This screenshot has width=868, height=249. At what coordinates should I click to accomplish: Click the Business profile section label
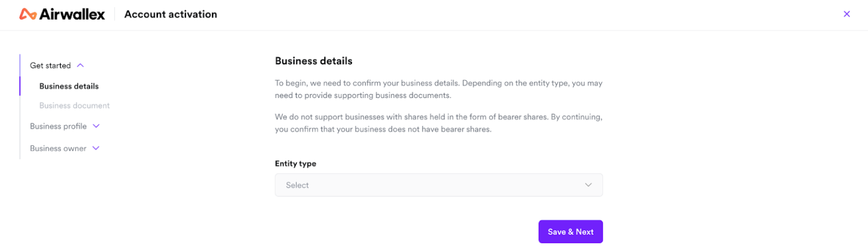tap(58, 126)
